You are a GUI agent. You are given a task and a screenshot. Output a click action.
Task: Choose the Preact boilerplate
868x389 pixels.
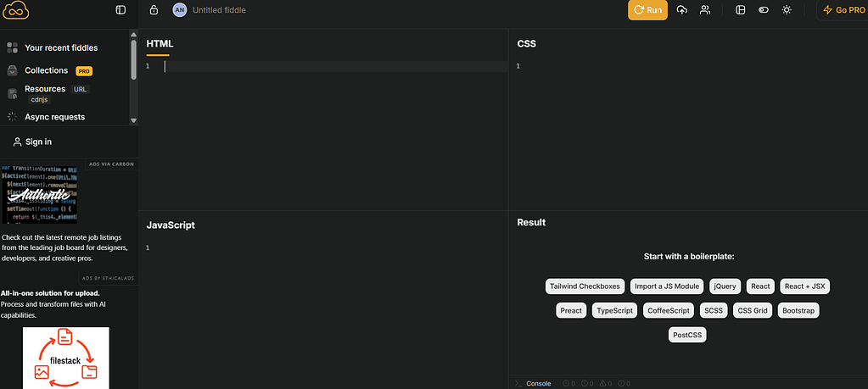[571, 310]
